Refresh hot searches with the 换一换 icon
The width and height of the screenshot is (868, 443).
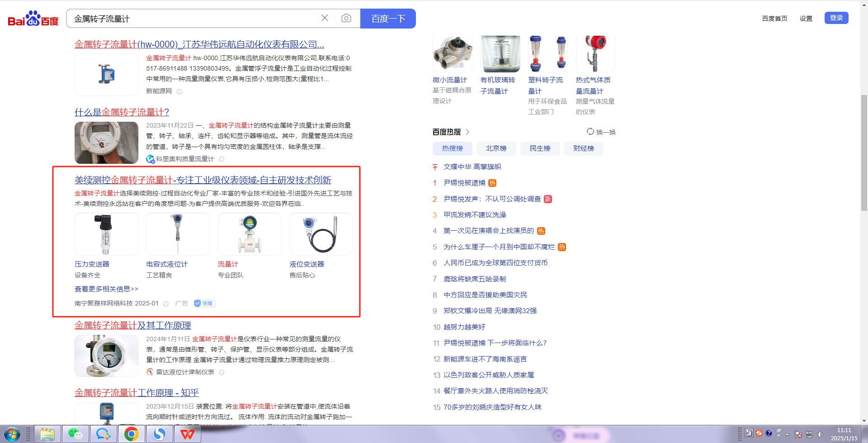click(590, 132)
